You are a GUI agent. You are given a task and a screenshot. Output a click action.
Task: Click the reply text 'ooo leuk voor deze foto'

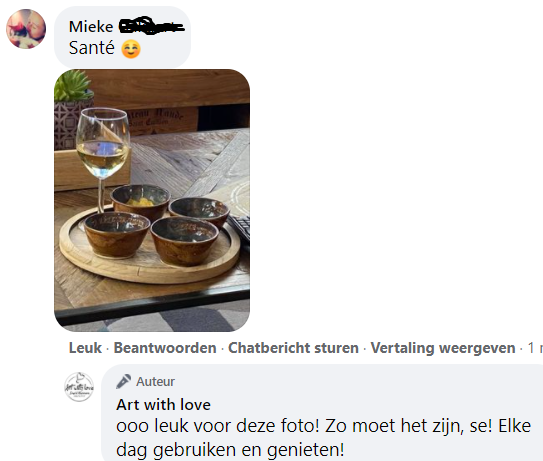click(x=217, y=426)
